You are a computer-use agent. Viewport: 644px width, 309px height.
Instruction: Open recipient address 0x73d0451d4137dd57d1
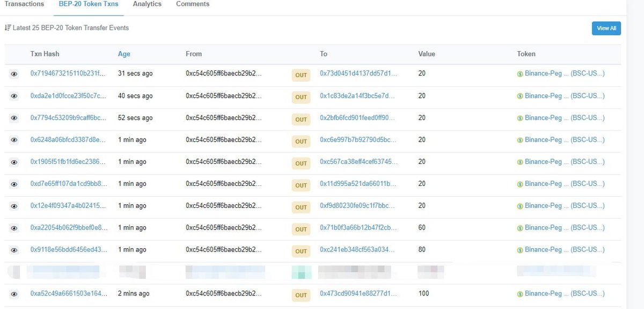[358, 74]
